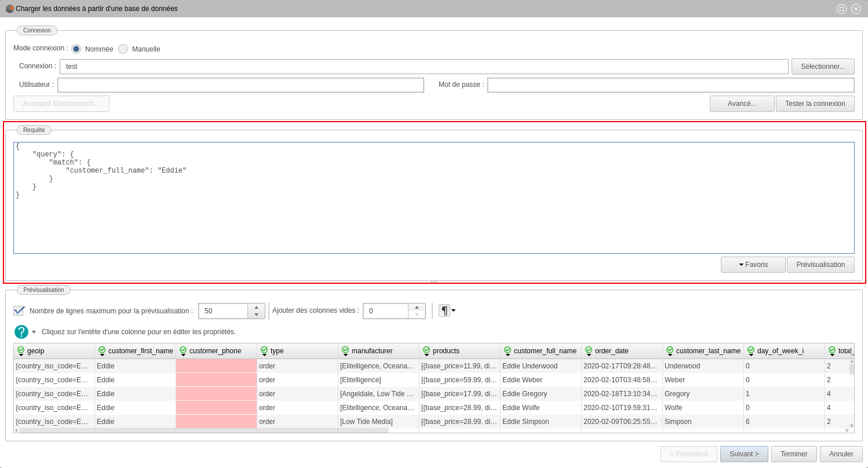Click the day_of_week_i column status icon
Image resolution: width=868 pixels, height=468 pixels.
[x=751, y=350]
